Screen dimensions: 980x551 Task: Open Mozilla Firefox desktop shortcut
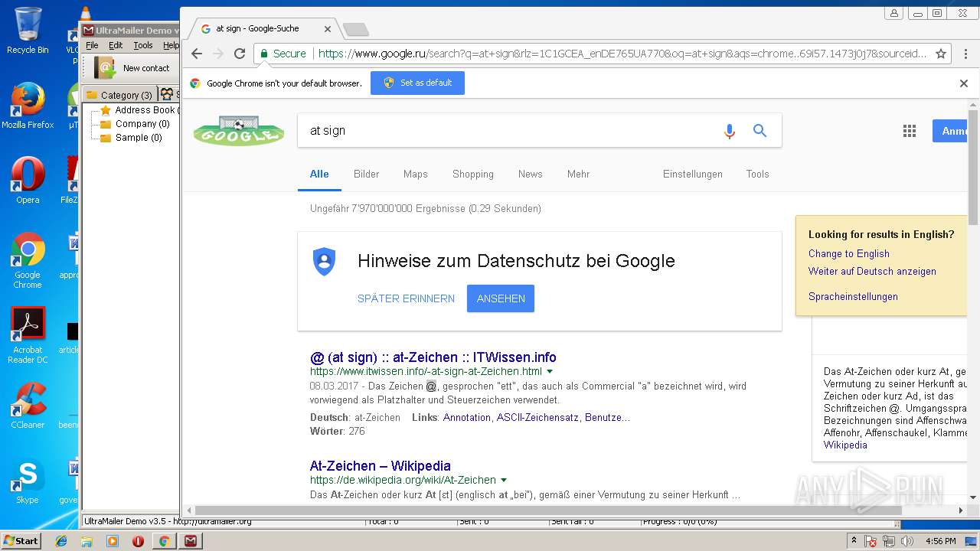pos(28,106)
